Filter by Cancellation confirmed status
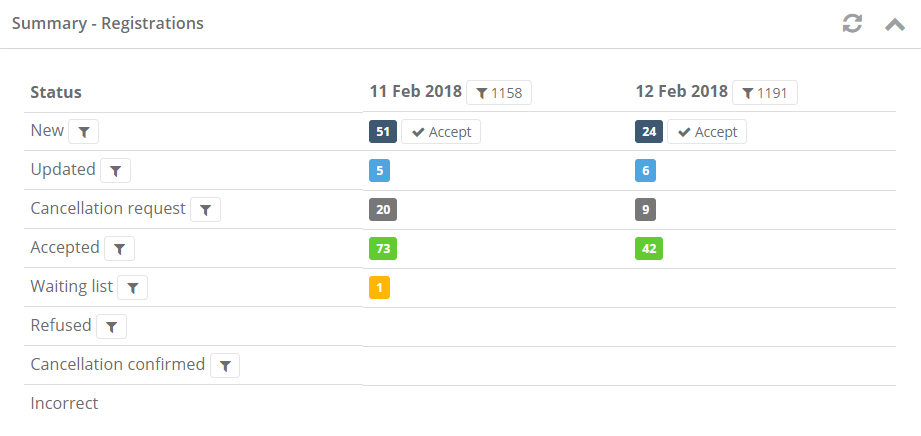The image size is (921, 436). 224,366
